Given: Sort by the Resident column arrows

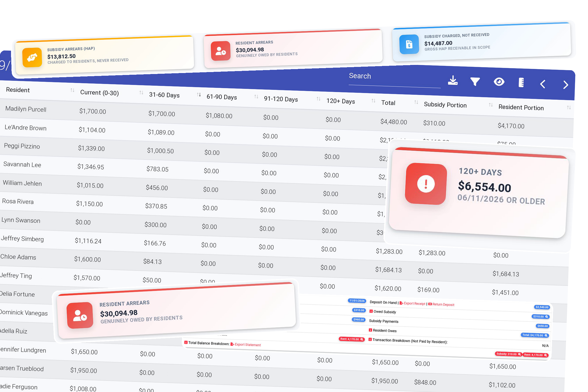Looking at the screenshot, I should (x=72, y=90).
